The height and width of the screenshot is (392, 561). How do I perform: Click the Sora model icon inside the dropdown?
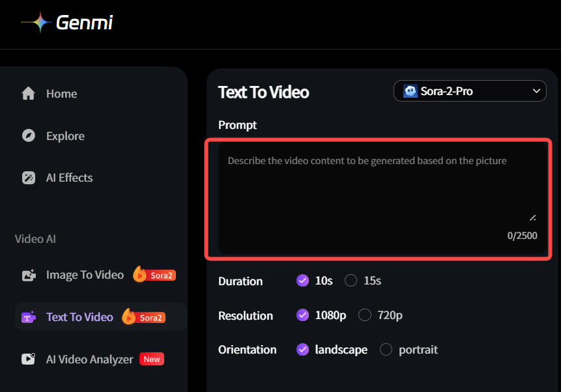click(410, 91)
